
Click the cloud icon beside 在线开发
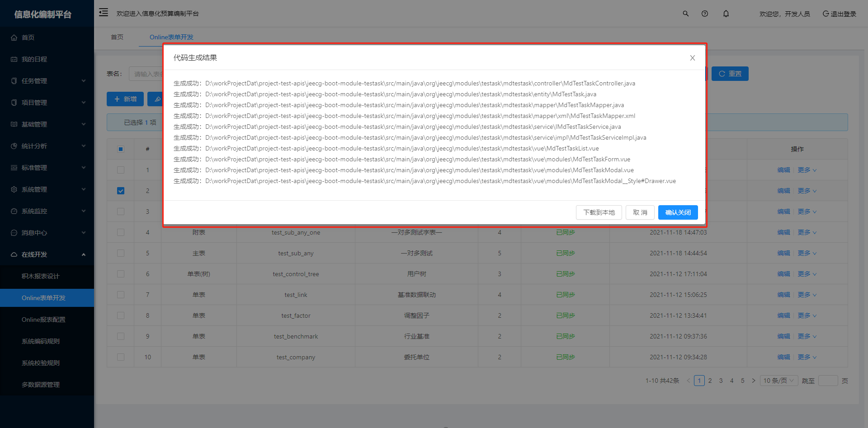tap(14, 254)
